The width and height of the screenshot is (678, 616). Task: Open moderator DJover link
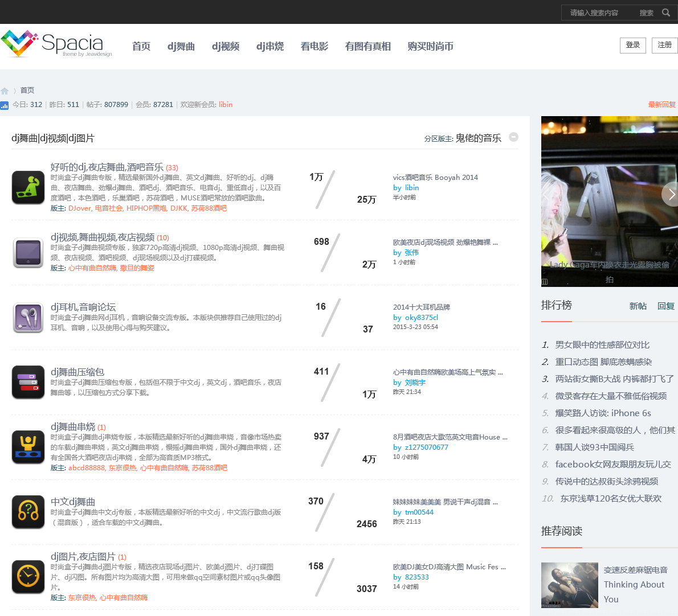pos(80,208)
